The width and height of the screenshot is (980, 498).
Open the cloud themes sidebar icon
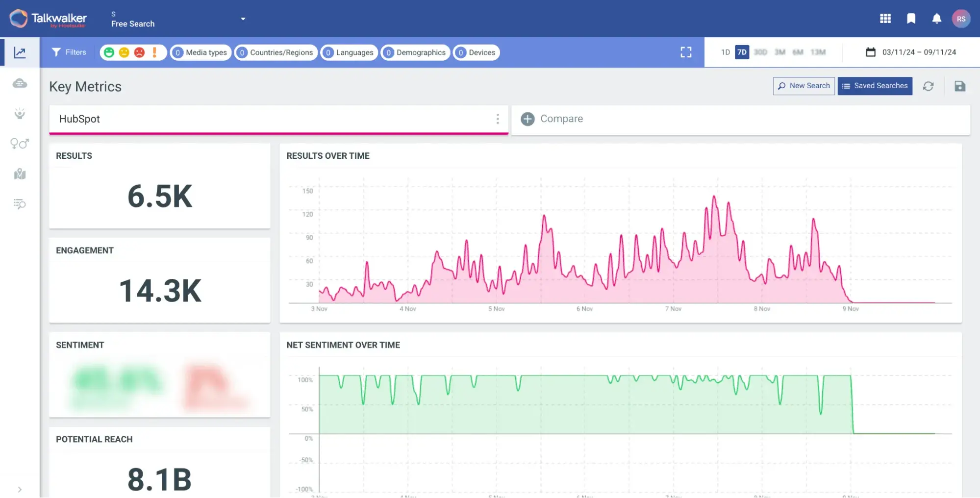click(x=20, y=83)
